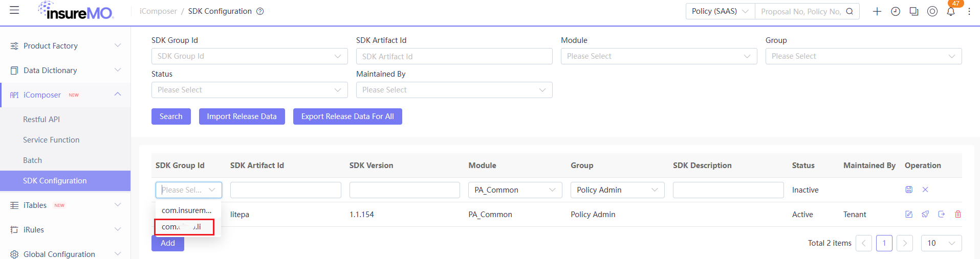Open SDK Configuration help question icon
The height and width of the screenshot is (259, 980).
tap(260, 11)
